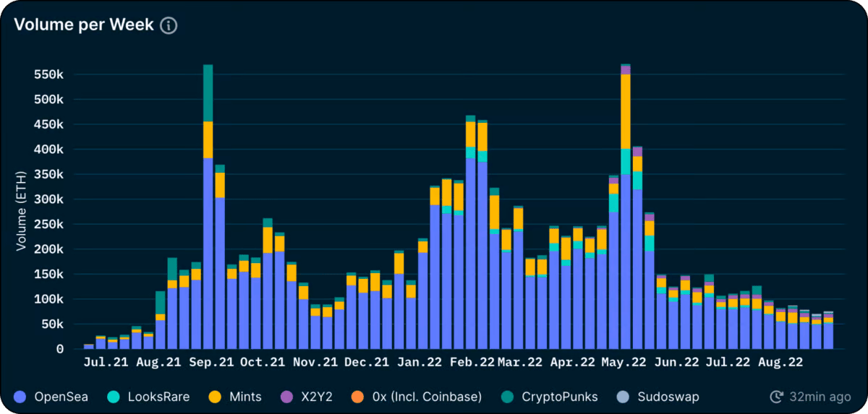The height and width of the screenshot is (414, 868).
Task: Click the last bar on the chart
Action: click(828, 330)
